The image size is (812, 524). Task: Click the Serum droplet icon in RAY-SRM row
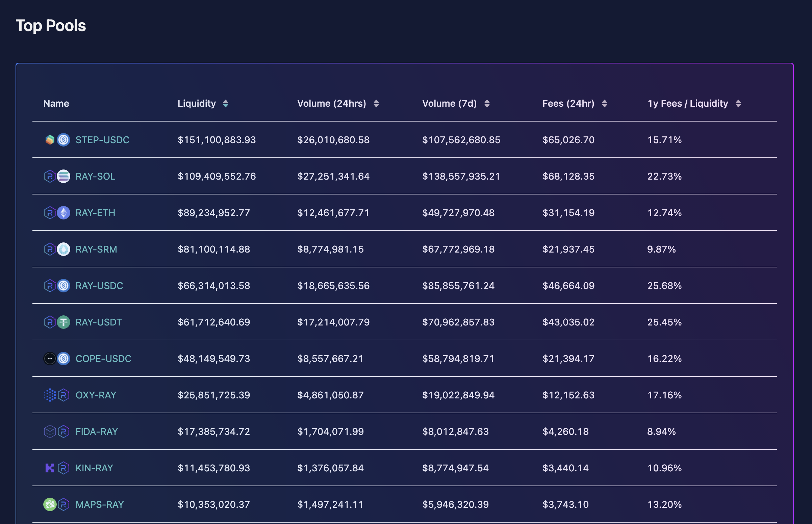tap(63, 249)
